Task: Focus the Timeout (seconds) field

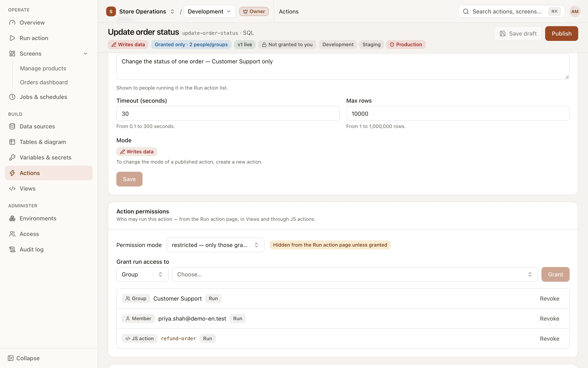Action: [228, 113]
